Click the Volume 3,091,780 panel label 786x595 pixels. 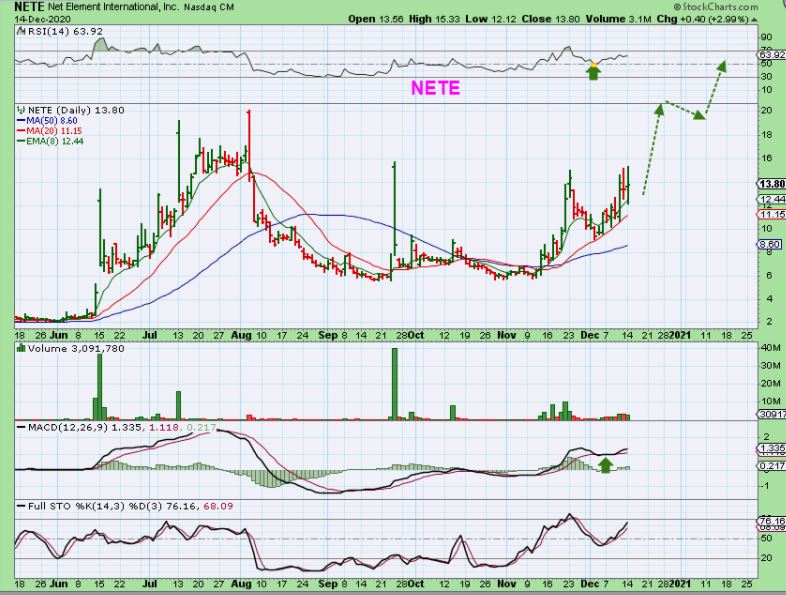[76, 348]
